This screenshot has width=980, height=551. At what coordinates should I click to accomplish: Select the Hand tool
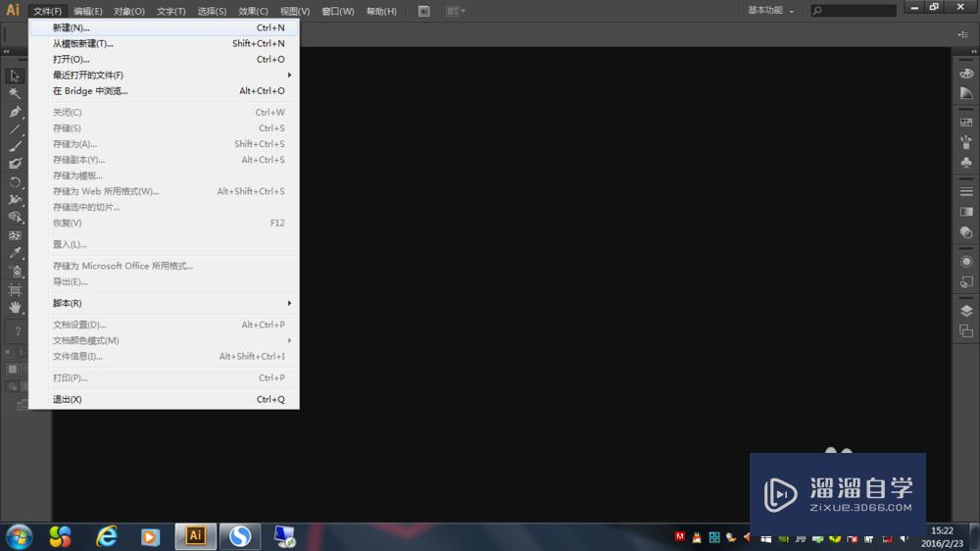[15, 307]
